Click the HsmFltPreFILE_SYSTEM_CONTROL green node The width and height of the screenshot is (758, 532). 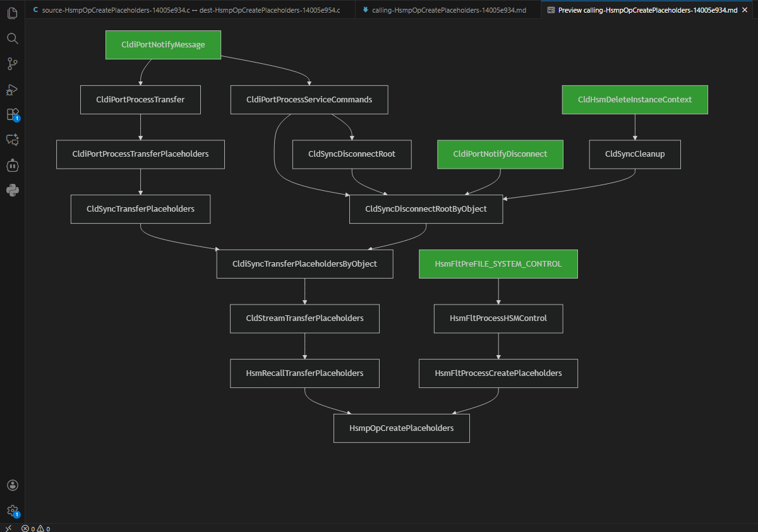coord(498,264)
